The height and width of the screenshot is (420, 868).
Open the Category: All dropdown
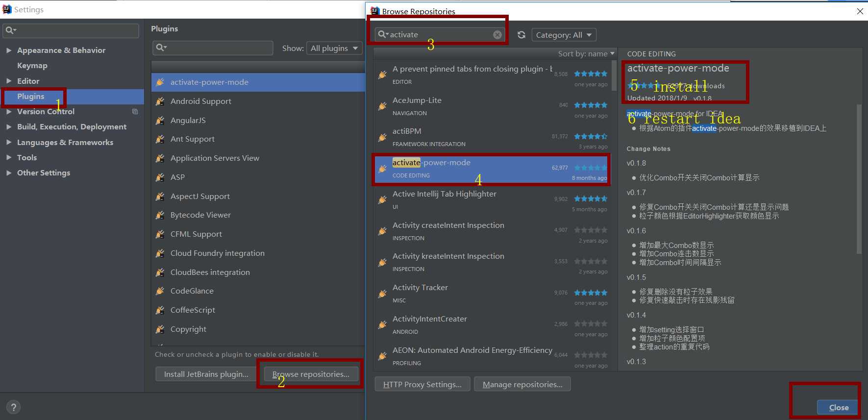coord(564,35)
